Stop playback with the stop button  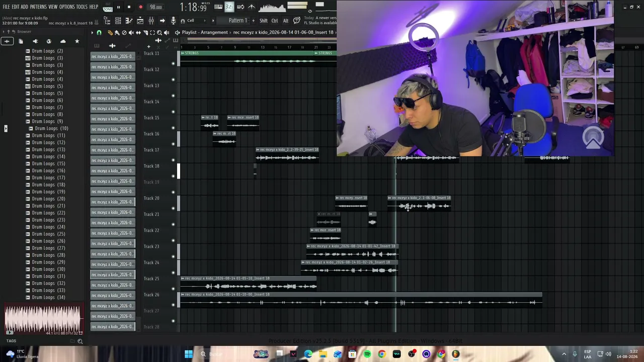(129, 8)
